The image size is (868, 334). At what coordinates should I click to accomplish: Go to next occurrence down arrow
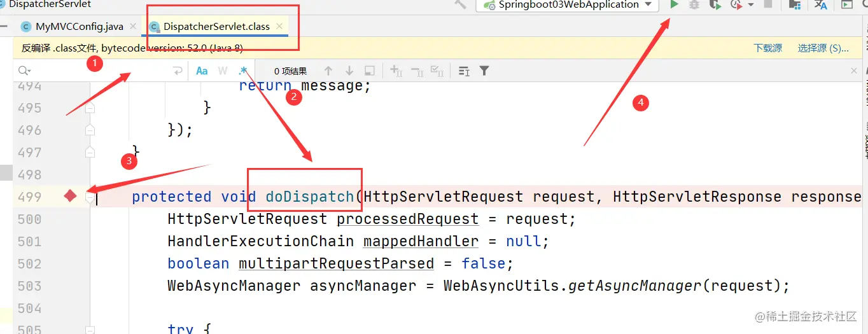pos(349,71)
